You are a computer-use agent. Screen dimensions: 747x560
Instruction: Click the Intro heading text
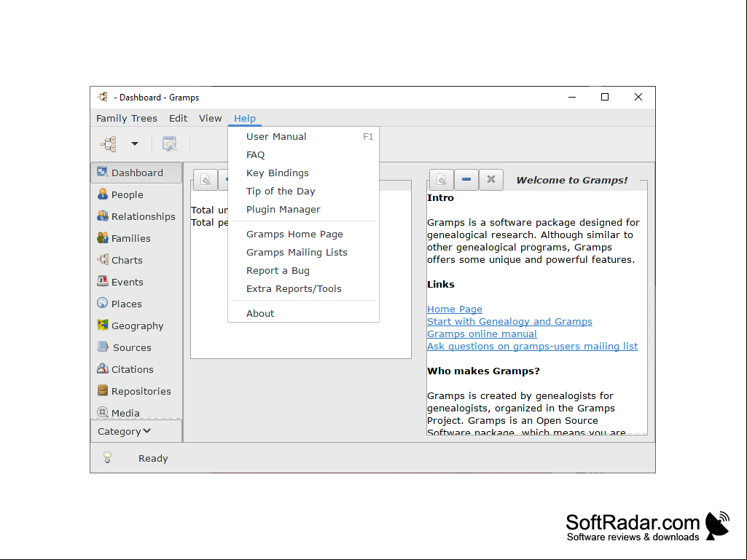(440, 197)
